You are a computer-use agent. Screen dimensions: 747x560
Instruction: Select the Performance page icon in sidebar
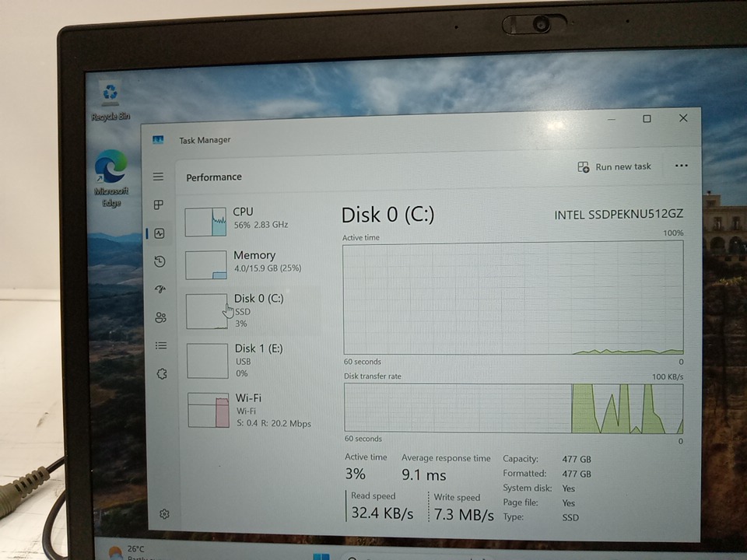point(159,233)
